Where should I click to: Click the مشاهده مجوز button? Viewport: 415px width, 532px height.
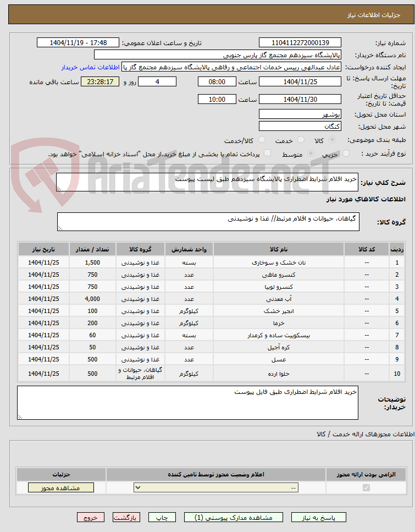pyautogui.click(x=60, y=488)
